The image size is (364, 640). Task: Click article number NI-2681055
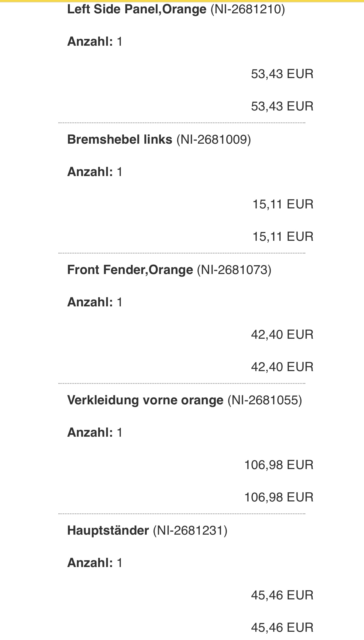pos(265,400)
